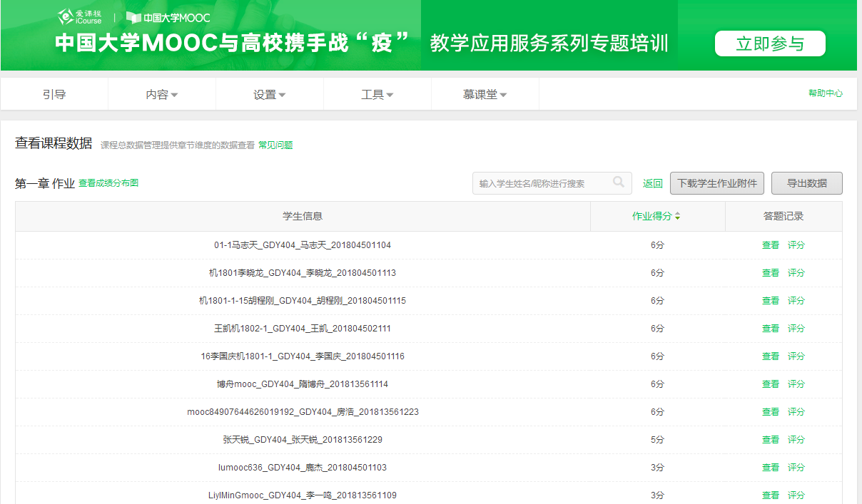Click the 中国大学MOOC logo
Image resolution: width=862 pixels, height=504 pixels.
(x=168, y=18)
